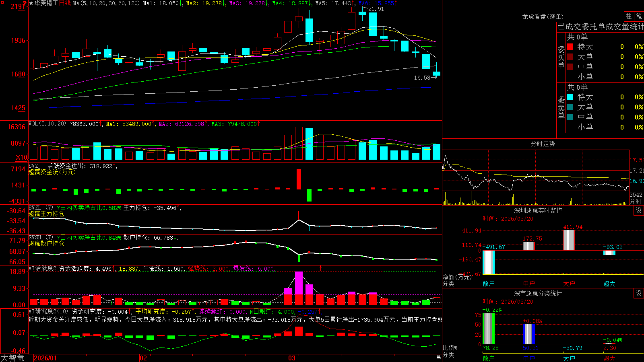Click the 21.91 high price label
The height and width of the screenshot is (362, 644).
[x=376, y=9]
